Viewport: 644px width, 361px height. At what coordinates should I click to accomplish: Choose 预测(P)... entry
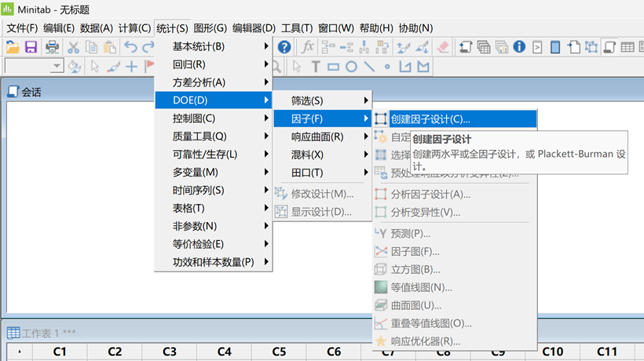455,234
